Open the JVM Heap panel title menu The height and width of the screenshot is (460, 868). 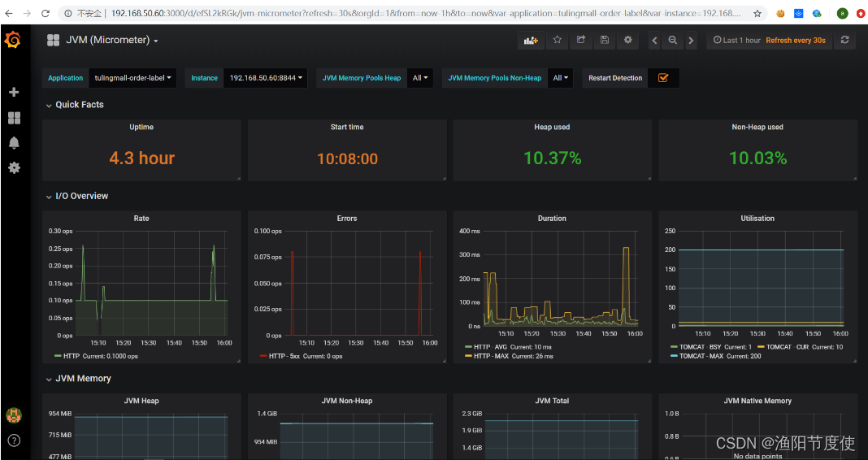pyautogui.click(x=141, y=401)
